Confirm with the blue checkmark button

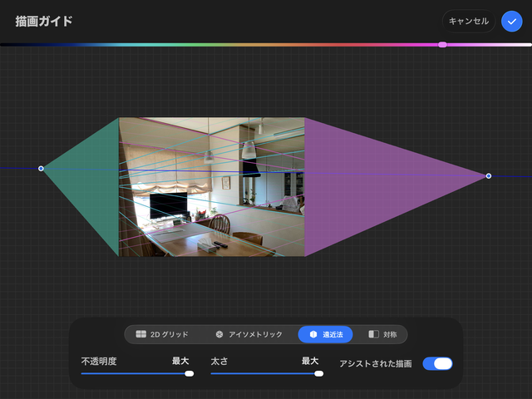coord(512,22)
